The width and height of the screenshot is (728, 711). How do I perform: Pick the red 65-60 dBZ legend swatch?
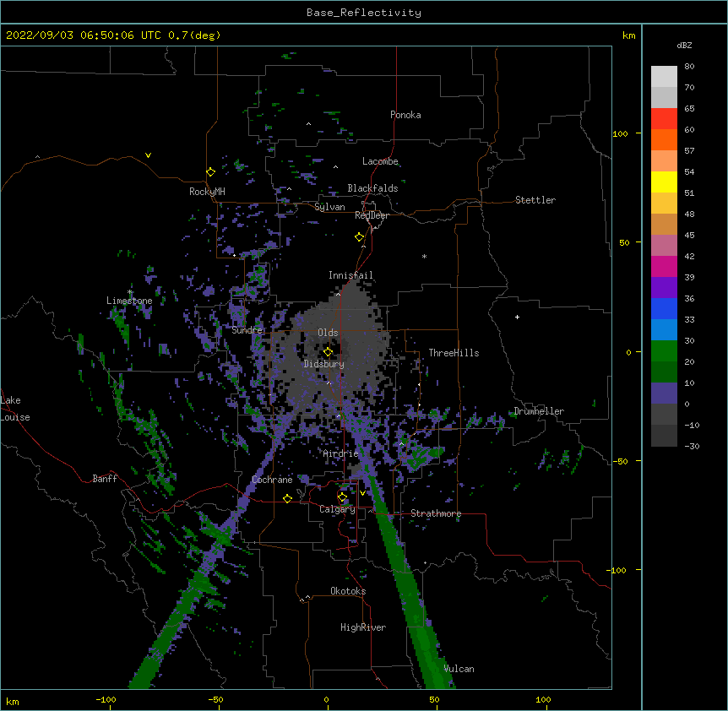(x=664, y=119)
